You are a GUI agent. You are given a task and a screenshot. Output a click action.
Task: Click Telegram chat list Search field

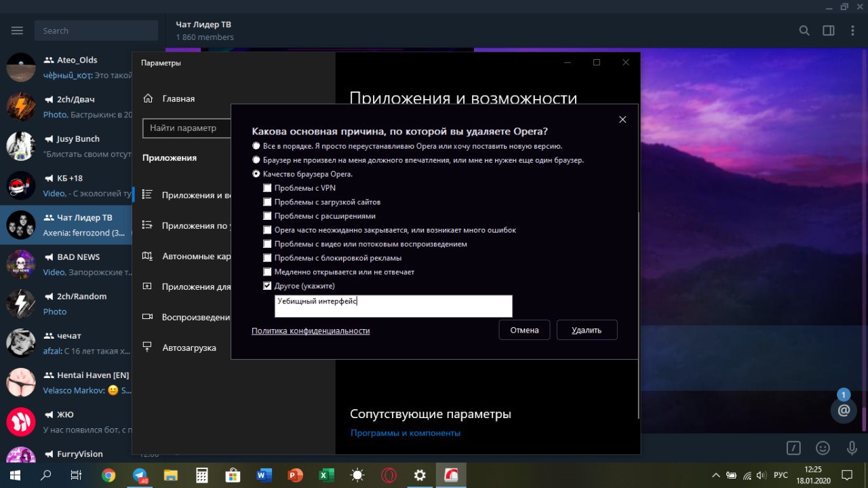tap(96, 31)
